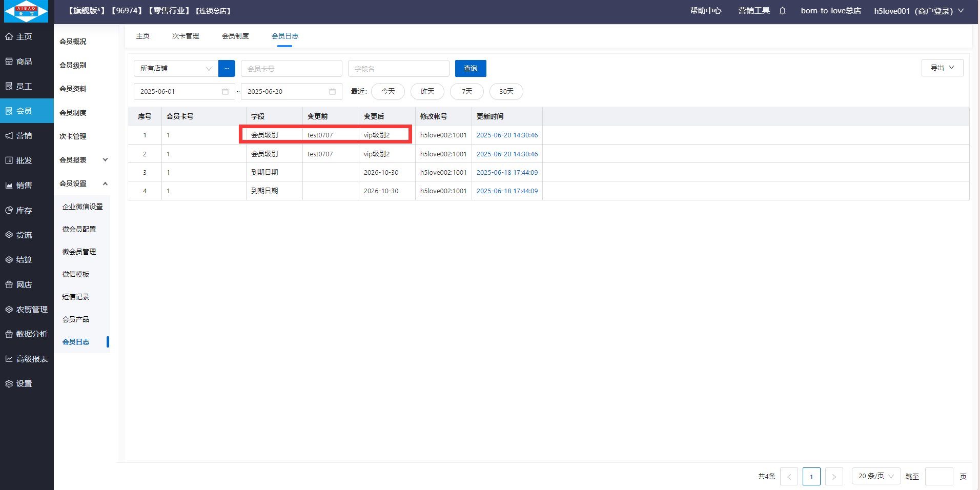This screenshot has width=980, height=490.
Task: Click the 会员卡号 input field
Action: tap(291, 69)
